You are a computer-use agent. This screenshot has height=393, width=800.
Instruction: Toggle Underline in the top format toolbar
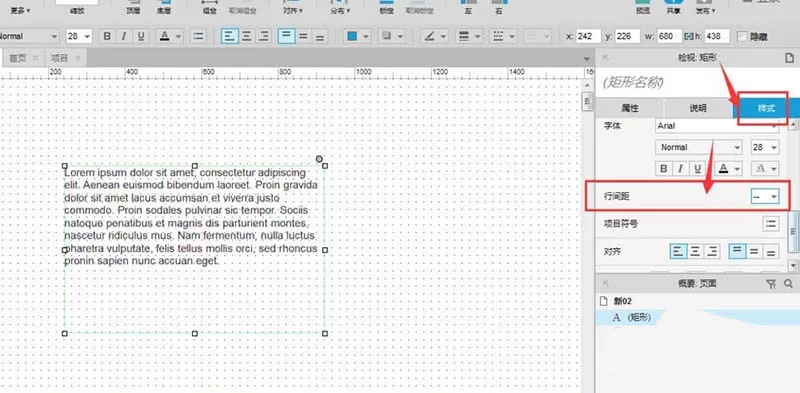point(141,36)
